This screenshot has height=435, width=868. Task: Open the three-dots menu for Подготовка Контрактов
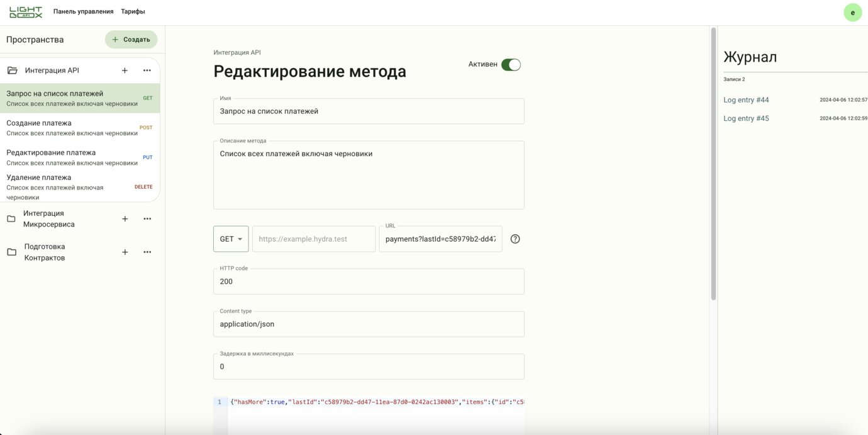(147, 252)
